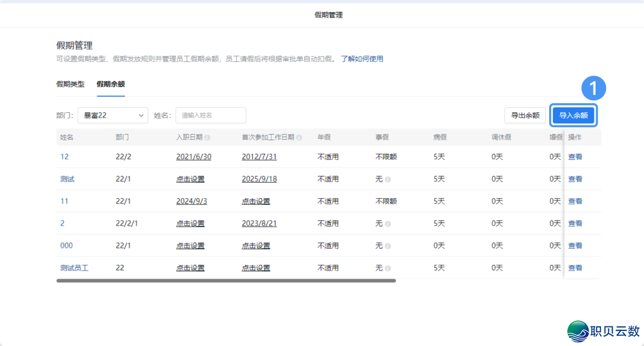Click the 导出余额 button
Viewport: 644px width, 346px height.
point(525,115)
